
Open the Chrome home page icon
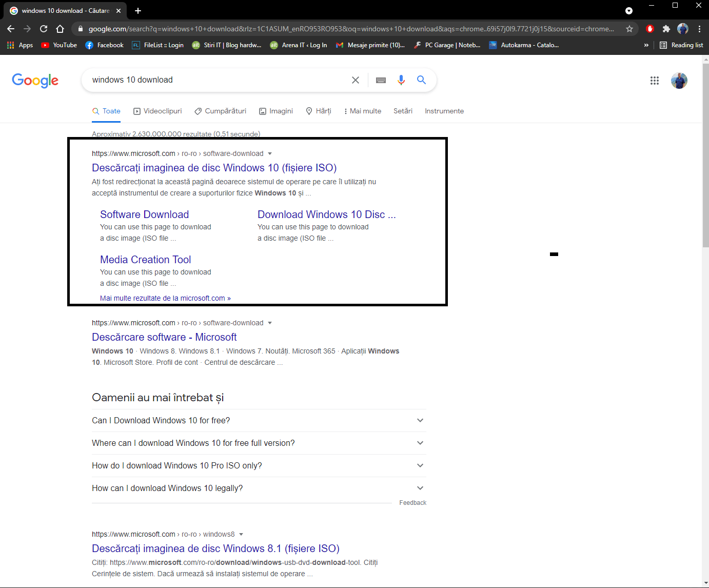tap(60, 29)
